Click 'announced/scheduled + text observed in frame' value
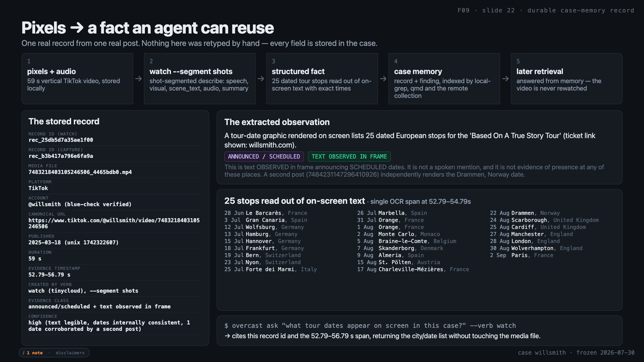 coord(100,307)
